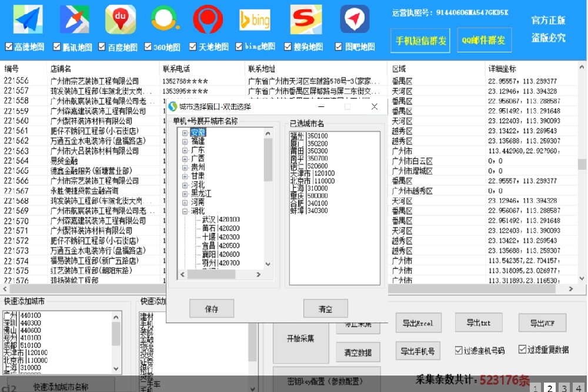Select 重庆 500000 in selected cities list
This screenshot has height=392, width=588.
pos(309,196)
